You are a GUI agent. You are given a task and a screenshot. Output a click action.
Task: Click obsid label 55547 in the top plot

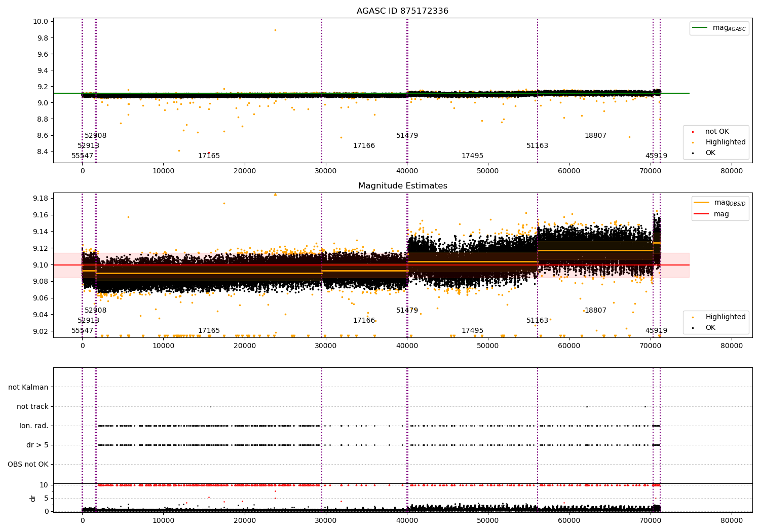pos(82,156)
